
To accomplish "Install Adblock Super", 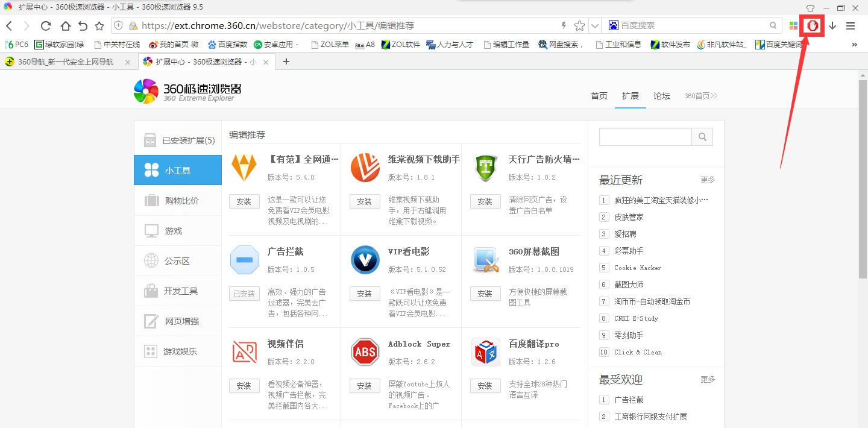I will 365,386.
